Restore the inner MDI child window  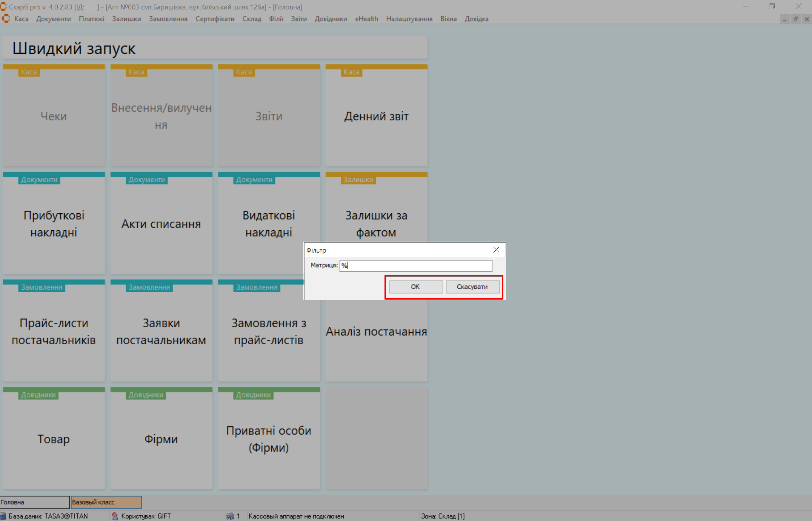click(796, 19)
